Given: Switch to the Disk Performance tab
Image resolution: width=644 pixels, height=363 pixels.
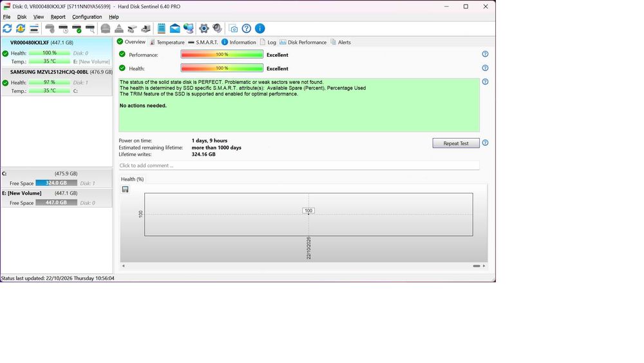Looking at the screenshot, I should tap(303, 43).
